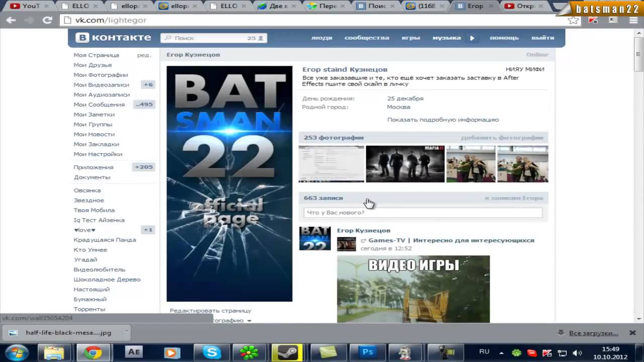Expand the photo options dropdown under avatar
Image resolution: width=644 pixels, height=362 pixels.
[x=249, y=320]
